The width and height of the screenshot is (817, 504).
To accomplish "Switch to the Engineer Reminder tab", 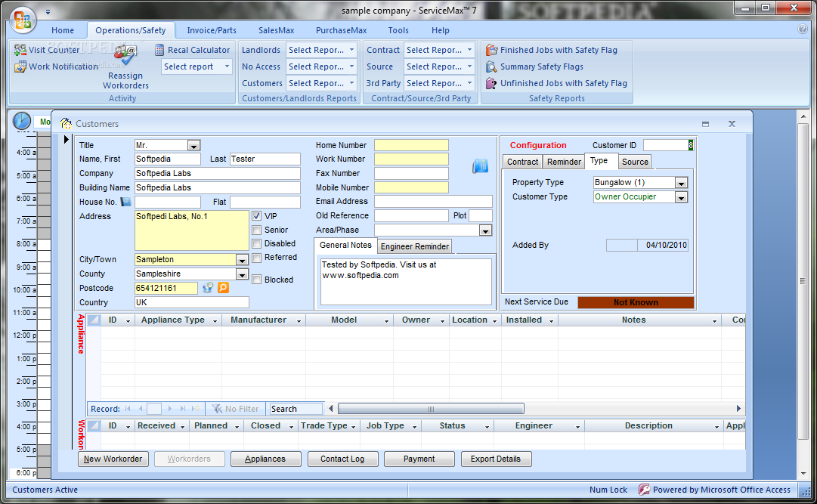I will click(x=415, y=246).
